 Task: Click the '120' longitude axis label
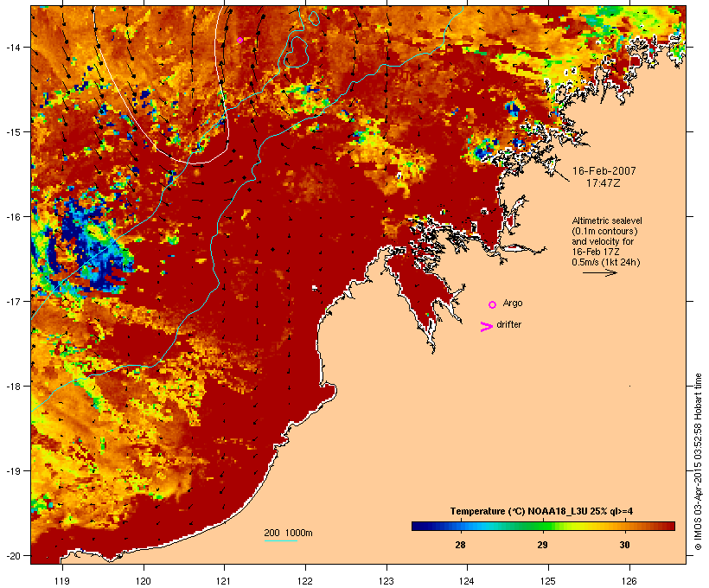pos(144,581)
